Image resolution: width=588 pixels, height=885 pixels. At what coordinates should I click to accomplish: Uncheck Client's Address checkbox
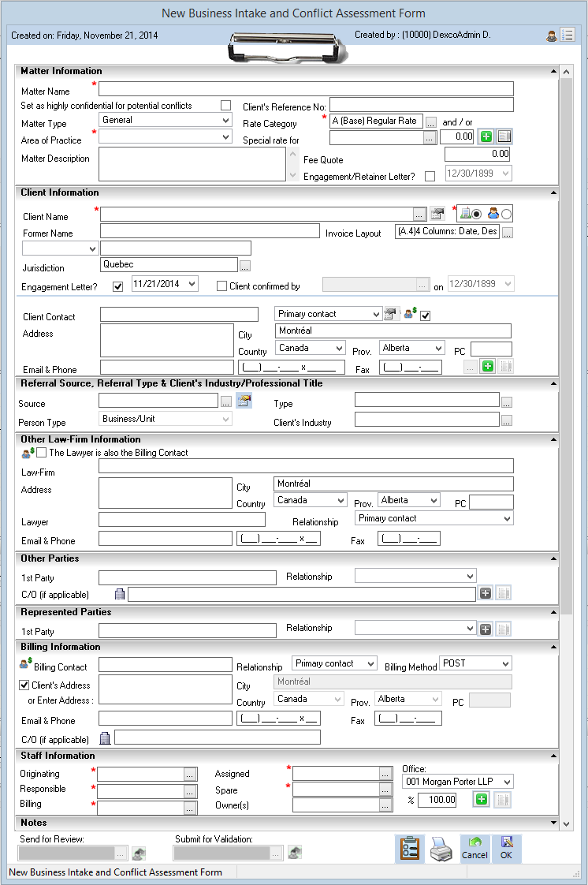click(x=24, y=685)
